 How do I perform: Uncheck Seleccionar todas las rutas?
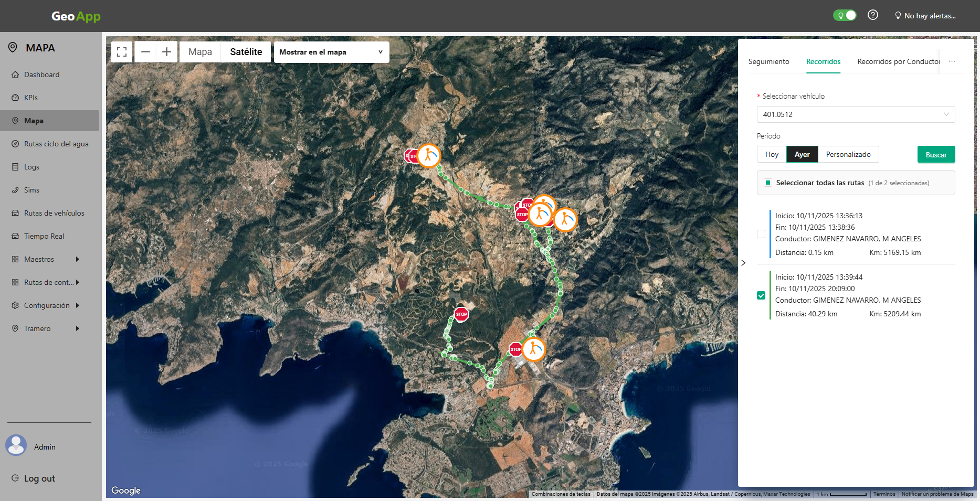(768, 182)
